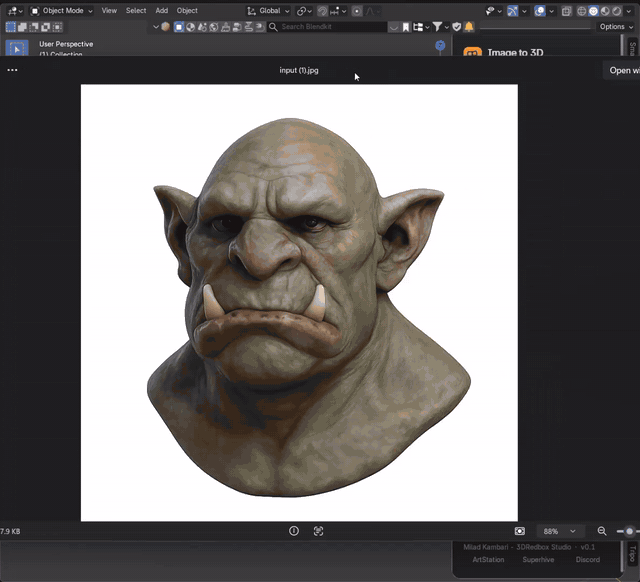Select BlenderKit brushes asset type
The image size is (640, 582).
225,27
